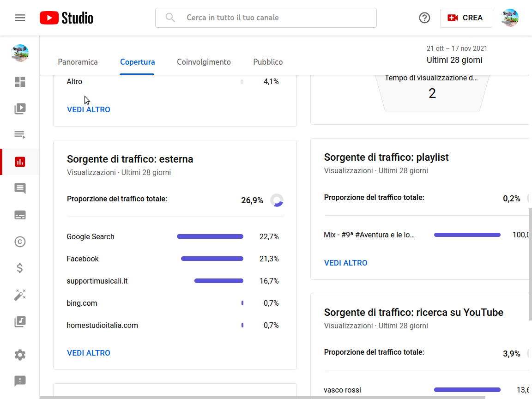Open the help question mark icon
The width and height of the screenshot is (532, 399).
point(424,18)
